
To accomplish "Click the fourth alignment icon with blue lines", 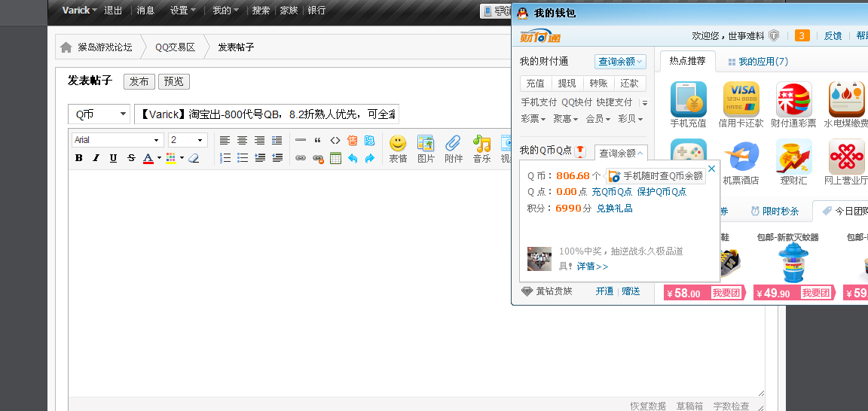I will coord(277,141).
